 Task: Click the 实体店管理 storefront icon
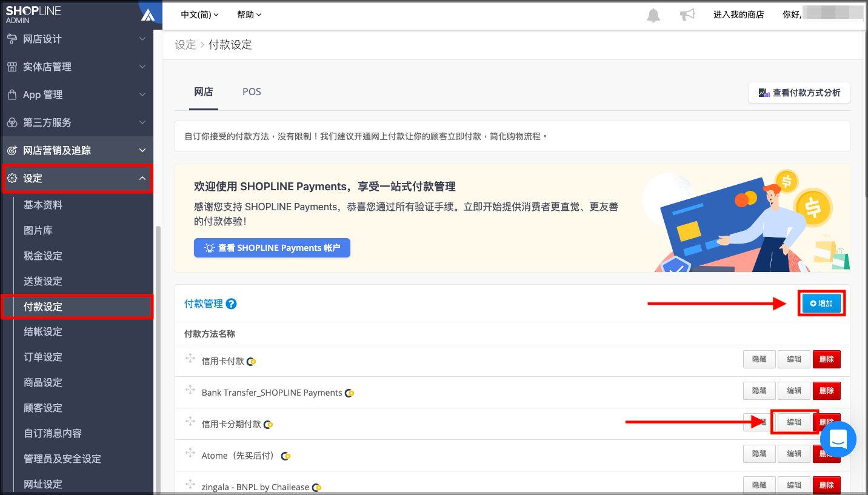(x=12, y=67)
